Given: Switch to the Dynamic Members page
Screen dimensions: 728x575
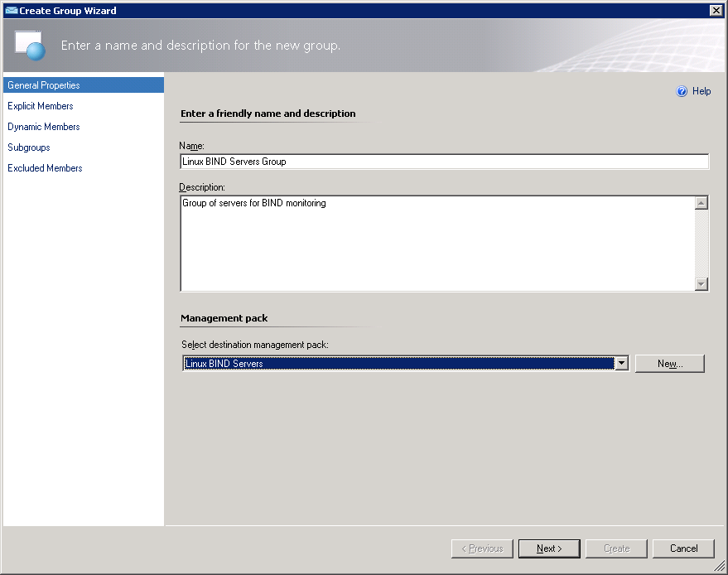Looking at the screenshot, I should coord(44,127).
